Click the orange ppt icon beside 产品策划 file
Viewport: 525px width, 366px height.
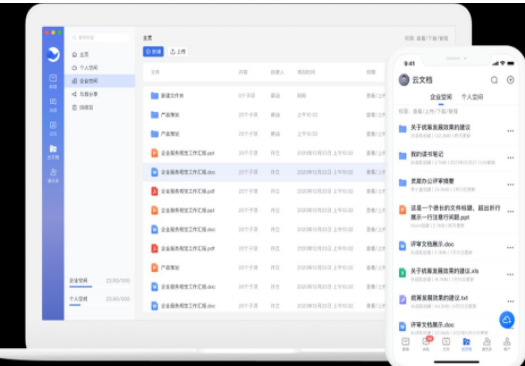(x=154, y=268)
